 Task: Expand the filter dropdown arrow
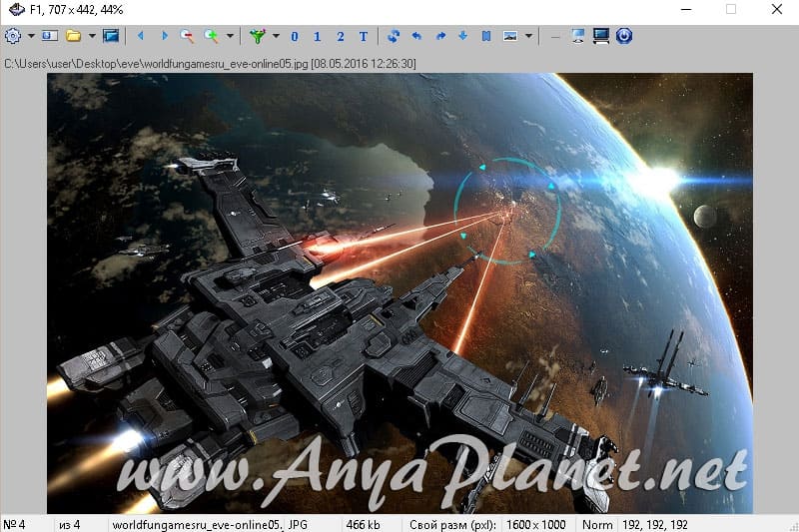(x=276, y=36)
